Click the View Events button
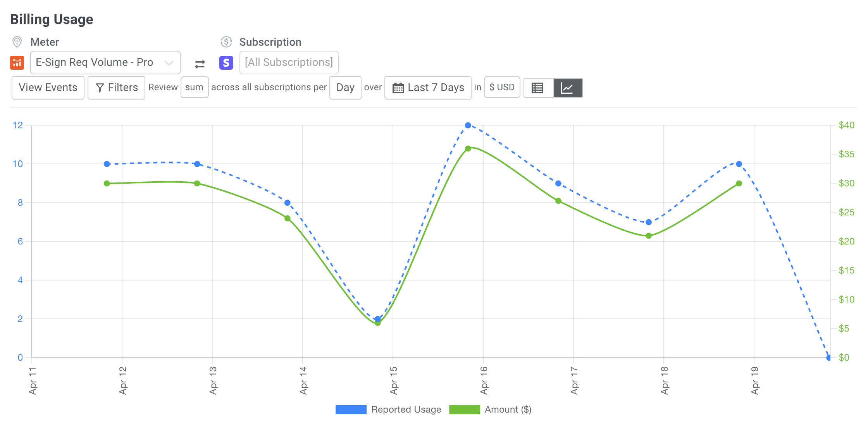The height and width of the screenshot is (437, 868). (48, 88)
